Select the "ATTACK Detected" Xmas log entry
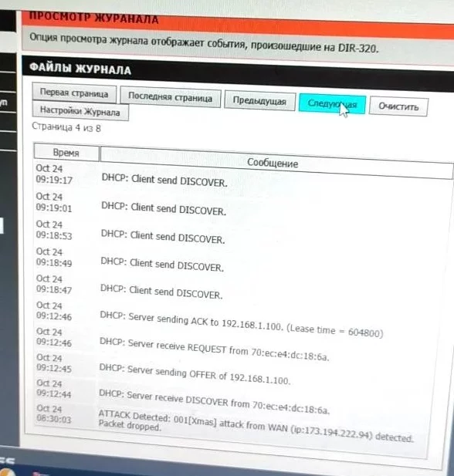The height and width of the screenshot is (476, 454). (256, 425)
